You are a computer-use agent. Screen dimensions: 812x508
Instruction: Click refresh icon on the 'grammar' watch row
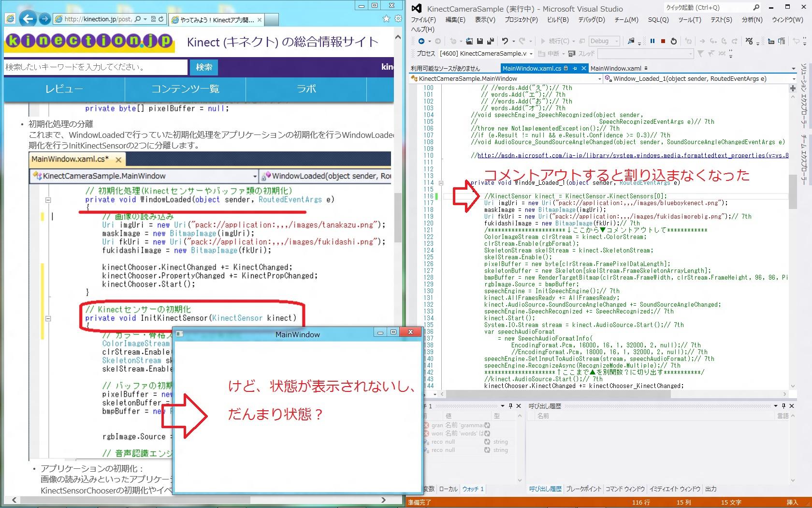tap(487, 425)
